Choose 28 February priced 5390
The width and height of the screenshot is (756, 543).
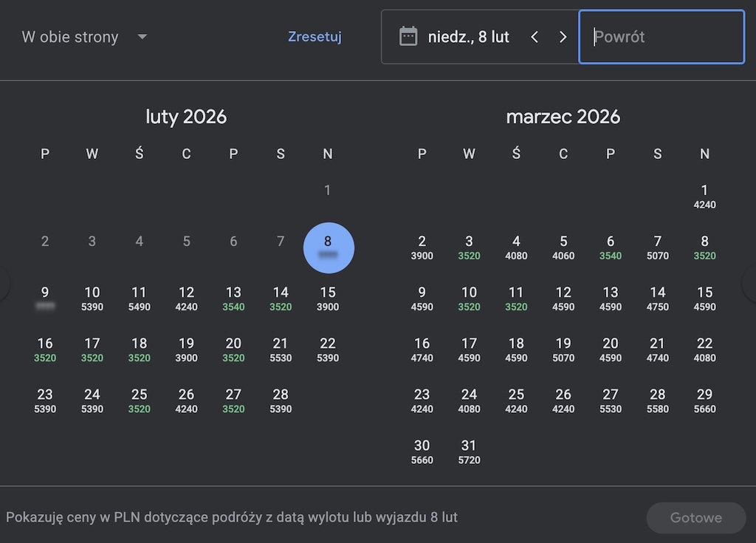click(281, 401)
